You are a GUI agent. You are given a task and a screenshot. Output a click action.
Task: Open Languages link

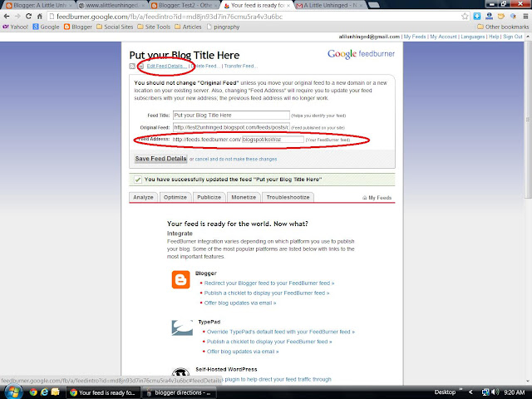pyautogui.click(x=473, y=37)
